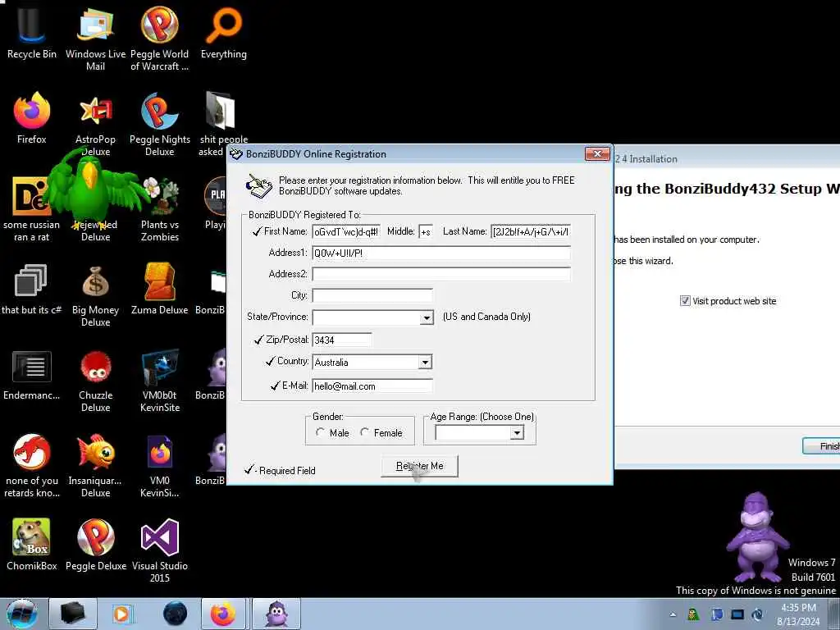
Task: Select the Visual Studio 2015 icon
Action: click(160, 550)
